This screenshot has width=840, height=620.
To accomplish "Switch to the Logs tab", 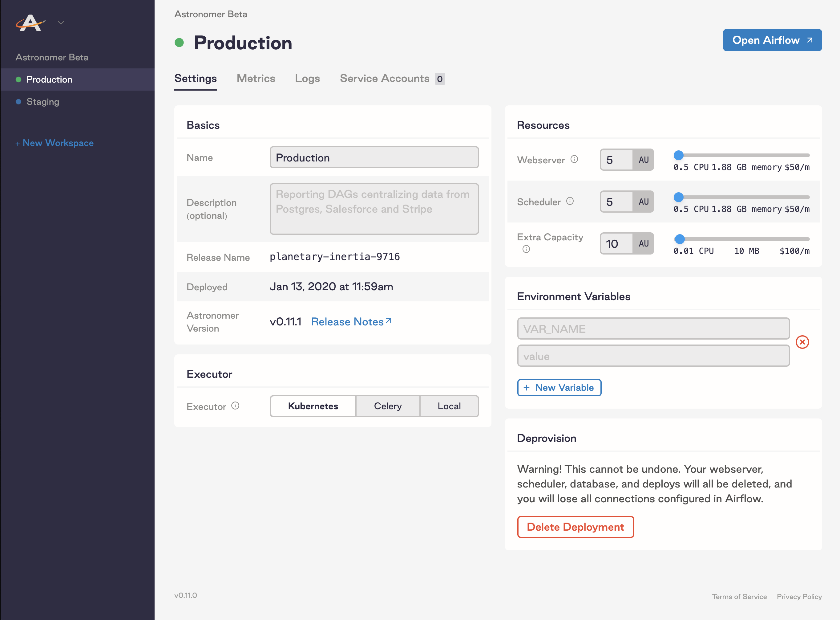I will pyautogui.click(x=307, y=79).
